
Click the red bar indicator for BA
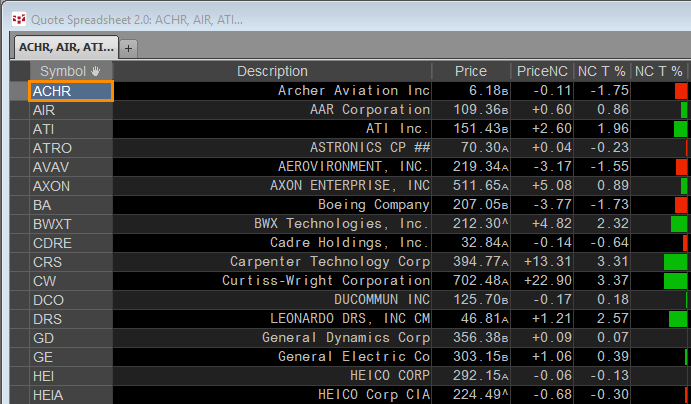681,205
